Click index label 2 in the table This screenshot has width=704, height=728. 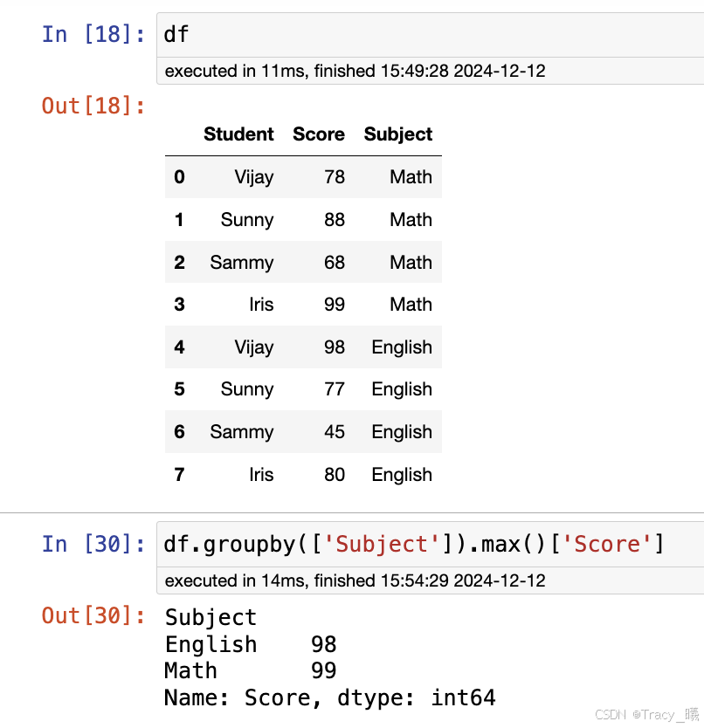coord(179,263)
